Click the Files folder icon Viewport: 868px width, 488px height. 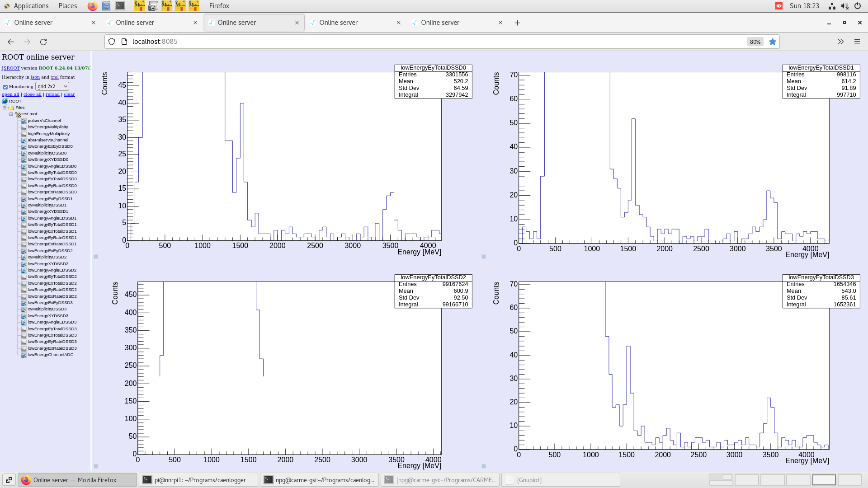tap(11, 108)
